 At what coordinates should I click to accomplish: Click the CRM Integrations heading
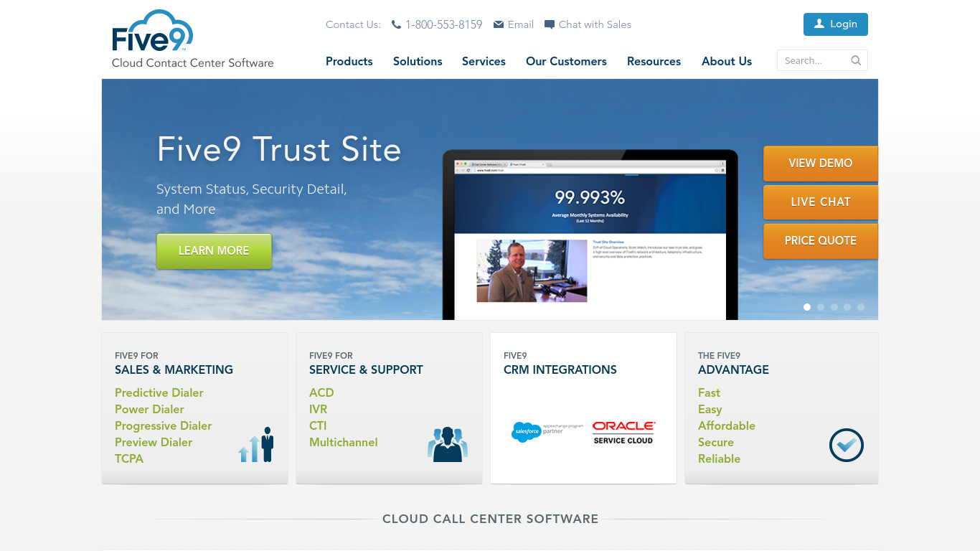[560, 369]
